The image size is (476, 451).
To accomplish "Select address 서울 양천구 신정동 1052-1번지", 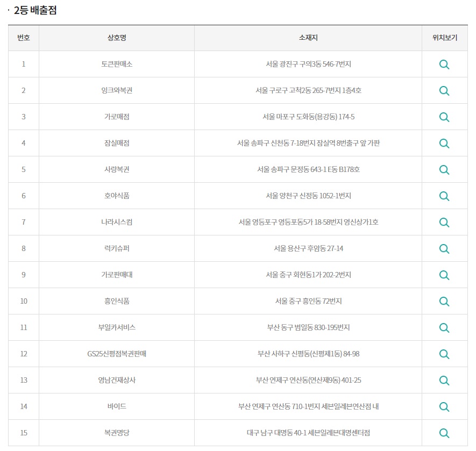I will (308, 196).
